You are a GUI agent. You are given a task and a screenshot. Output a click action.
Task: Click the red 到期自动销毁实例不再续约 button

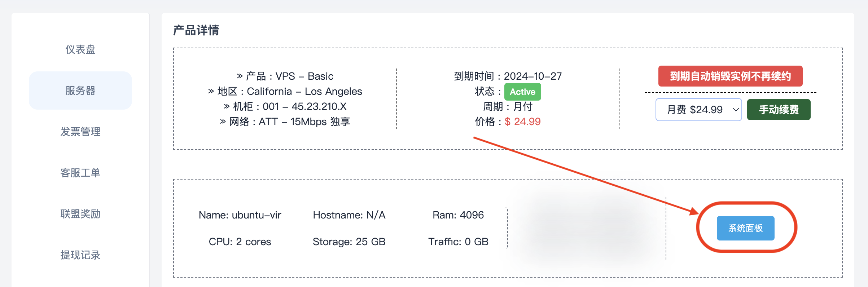point(730,76)
